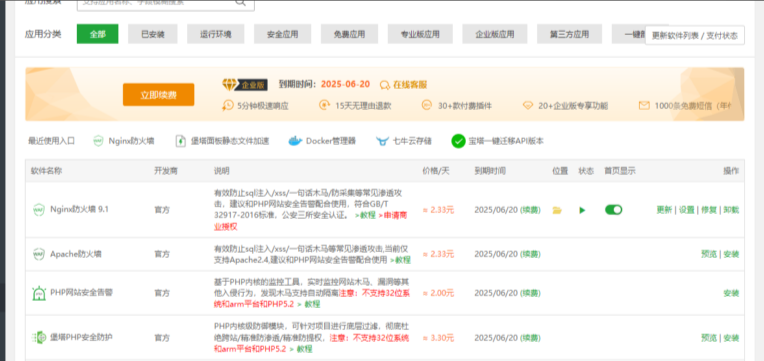This screenshot has width=764, height=361.
Task: Click 安装 in 堡塔PHP安全防护 row
Action: (x=731, y=338)
